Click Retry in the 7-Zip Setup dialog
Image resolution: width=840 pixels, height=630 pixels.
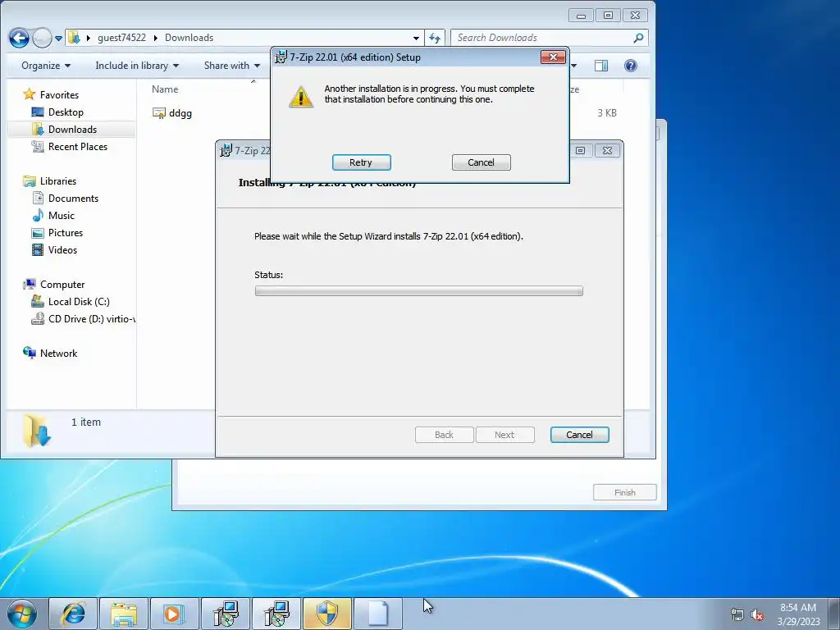[361, 162]
